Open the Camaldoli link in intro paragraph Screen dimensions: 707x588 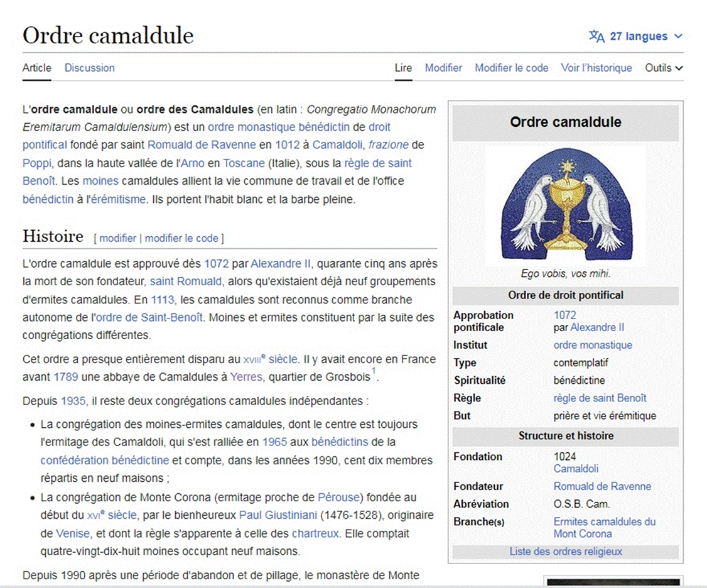coord(337,145)
